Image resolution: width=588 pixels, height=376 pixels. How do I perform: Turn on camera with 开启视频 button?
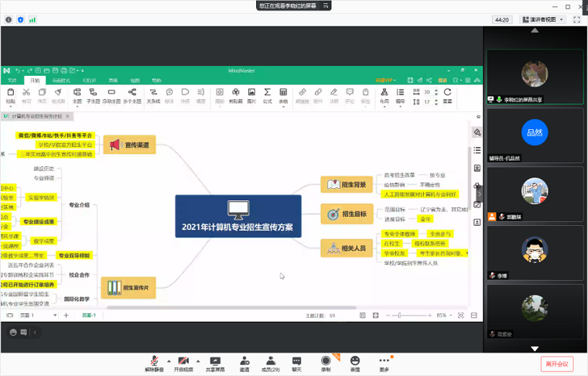click(x=183, y=361)
